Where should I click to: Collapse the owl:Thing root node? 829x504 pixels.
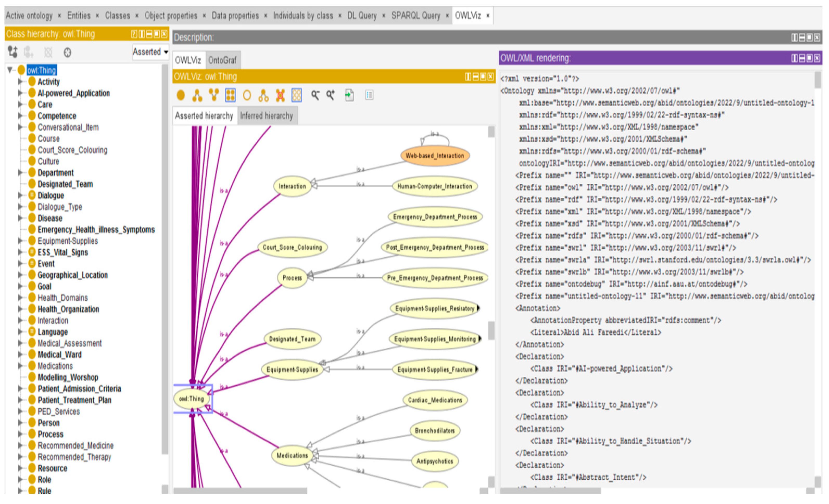click(x=10, y=70)
